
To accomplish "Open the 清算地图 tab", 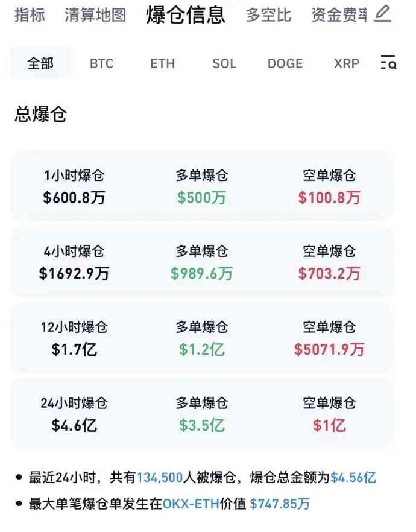I will coord(95,14).
